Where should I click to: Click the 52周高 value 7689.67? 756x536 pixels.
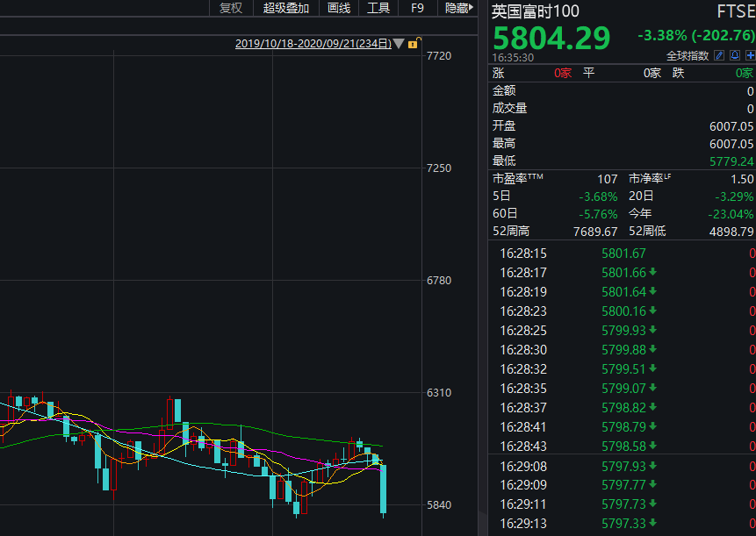point(595,232)
